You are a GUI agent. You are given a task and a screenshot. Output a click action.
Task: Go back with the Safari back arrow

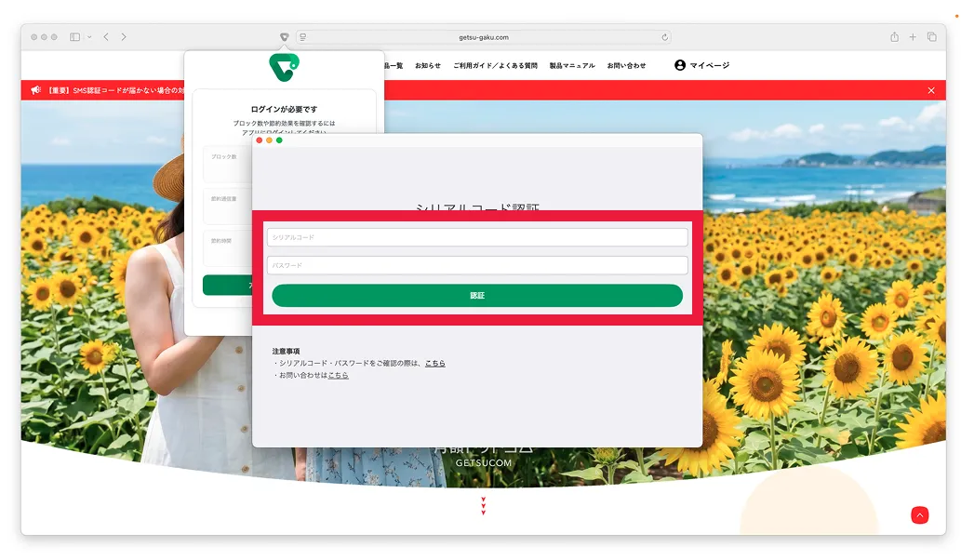[106, 37]
